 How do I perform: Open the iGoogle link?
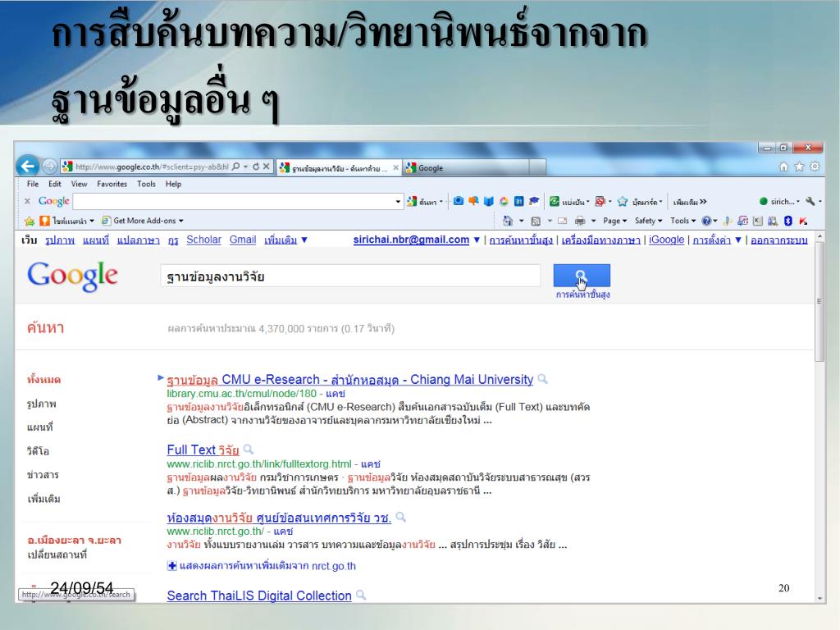[666, 240]
